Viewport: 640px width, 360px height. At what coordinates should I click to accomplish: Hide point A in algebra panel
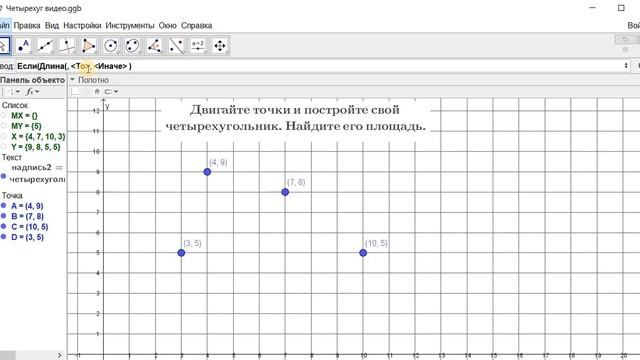3,206
